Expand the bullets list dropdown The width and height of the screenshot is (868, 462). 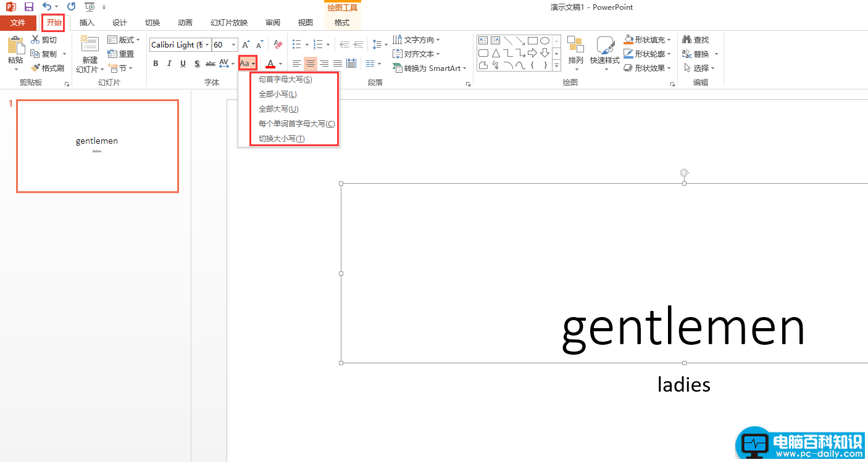307,44
